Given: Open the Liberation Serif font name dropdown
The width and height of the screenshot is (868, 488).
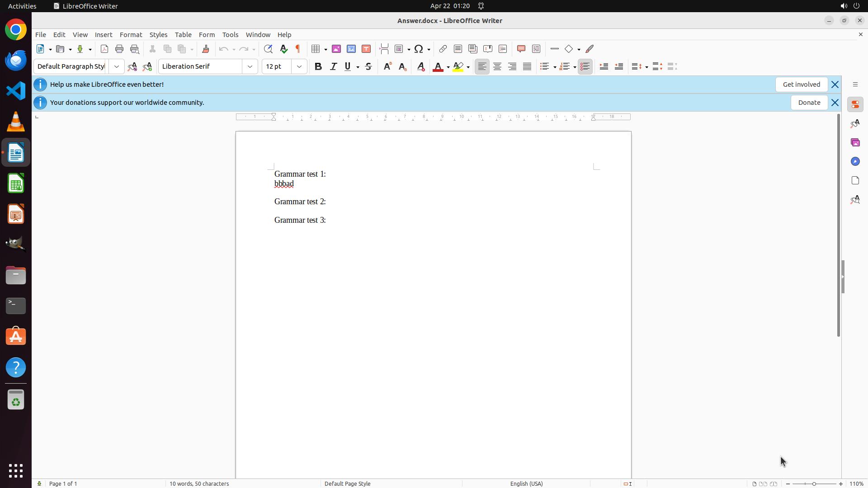Looking at the screenshot, I should pos(250,66).
